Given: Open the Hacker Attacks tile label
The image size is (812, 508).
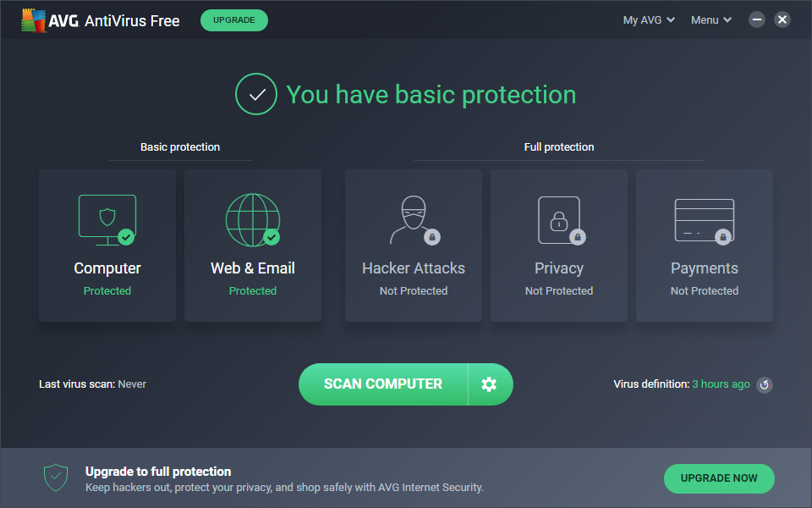Looking at the screenshot, I should [414, 268].
